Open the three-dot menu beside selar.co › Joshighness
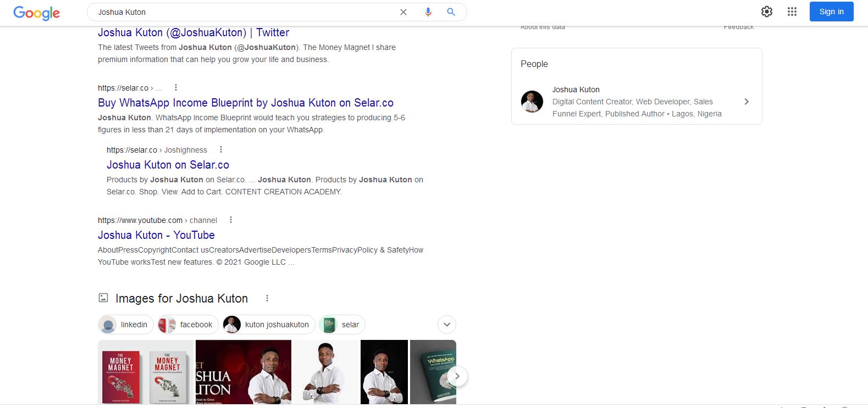This screenshot has width=868, height=408. [220, 149]
